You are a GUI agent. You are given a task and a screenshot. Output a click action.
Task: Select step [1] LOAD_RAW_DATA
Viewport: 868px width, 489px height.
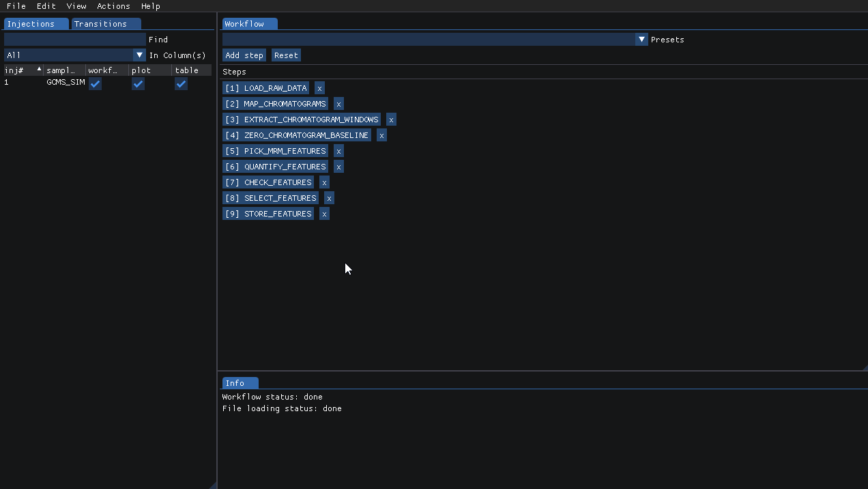(266, 88)
